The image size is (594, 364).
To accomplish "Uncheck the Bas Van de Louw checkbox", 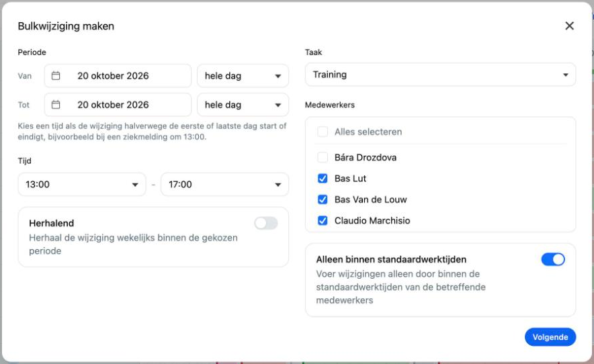I will [x=323, y=199].
